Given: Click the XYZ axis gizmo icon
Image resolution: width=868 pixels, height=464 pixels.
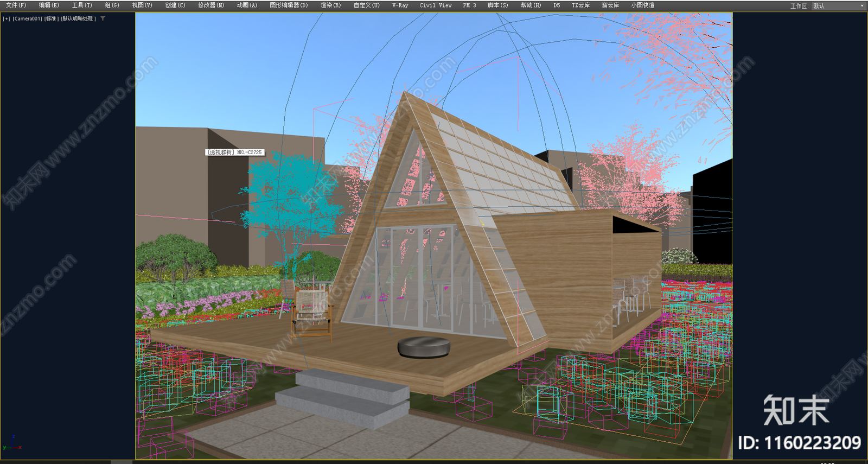Looking at the screenshot, I should 12,443.
